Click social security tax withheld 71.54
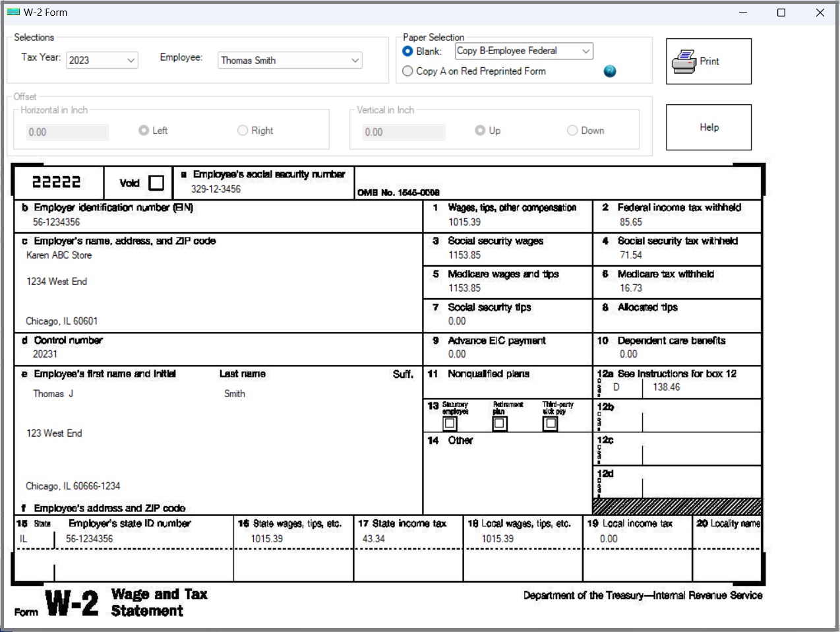840x632 pixels. pyautogui.click(x=630, y=255)
